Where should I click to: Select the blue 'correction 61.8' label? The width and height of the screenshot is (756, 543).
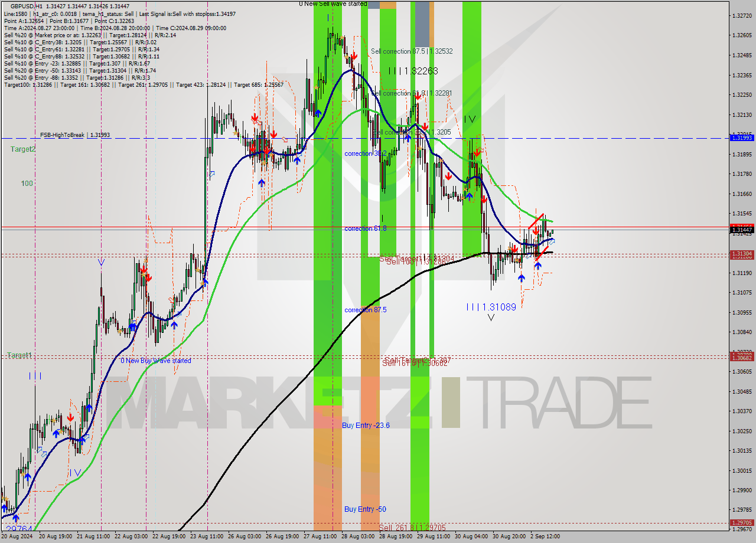(366, 228)
